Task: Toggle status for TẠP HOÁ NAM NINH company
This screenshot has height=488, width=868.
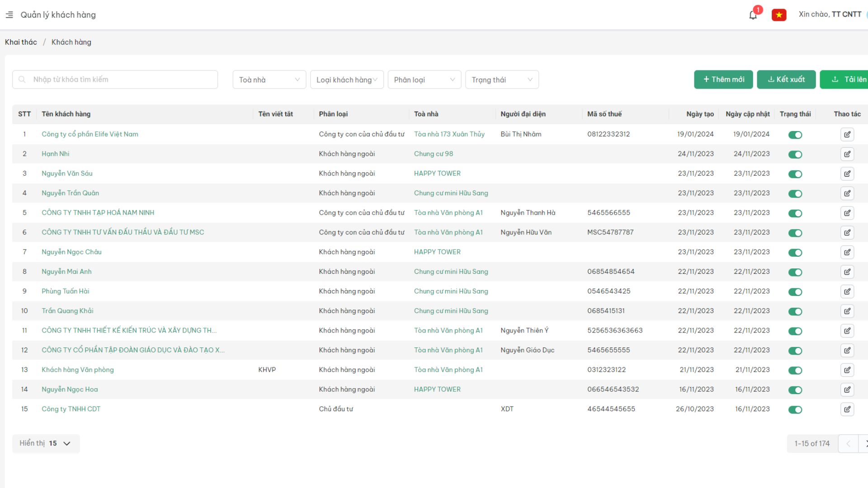Action: (x=795, y=213)
